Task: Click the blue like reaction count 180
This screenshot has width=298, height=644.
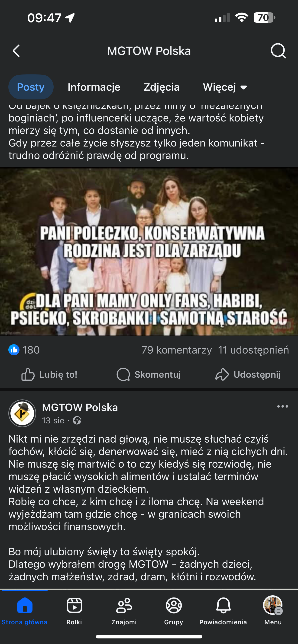Action: coord(24,350)
